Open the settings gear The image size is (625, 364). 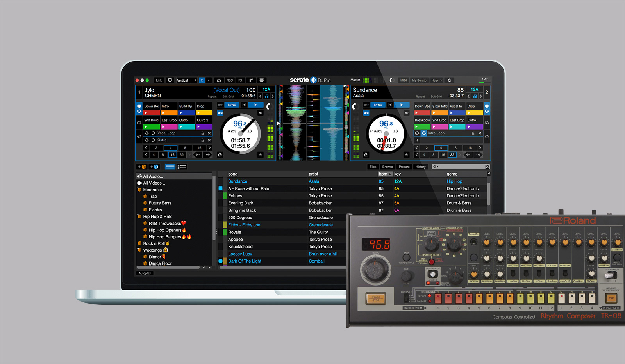click(449, 80)
